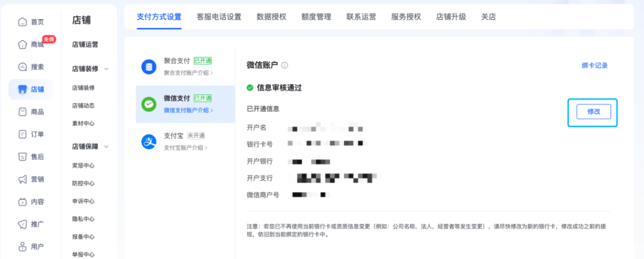Click the 订单 orders icon
644x259 pixels.
click(x=23, y=134)
